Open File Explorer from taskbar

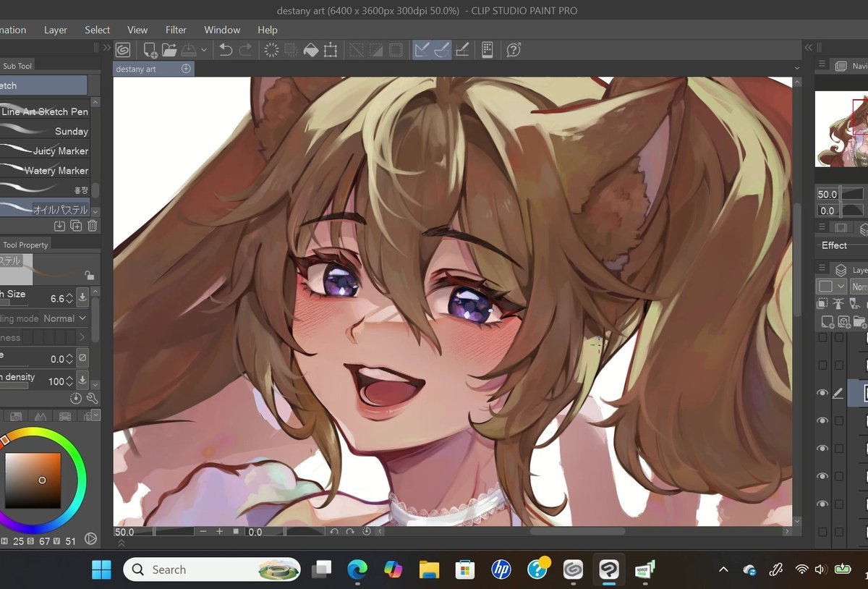coord(429,569)
